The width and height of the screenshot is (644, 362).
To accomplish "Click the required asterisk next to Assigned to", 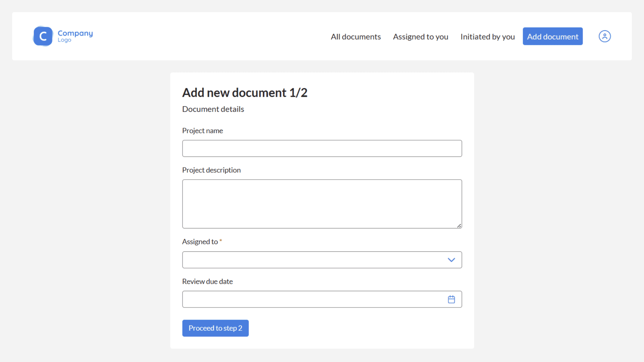I will tap(221, 241).
